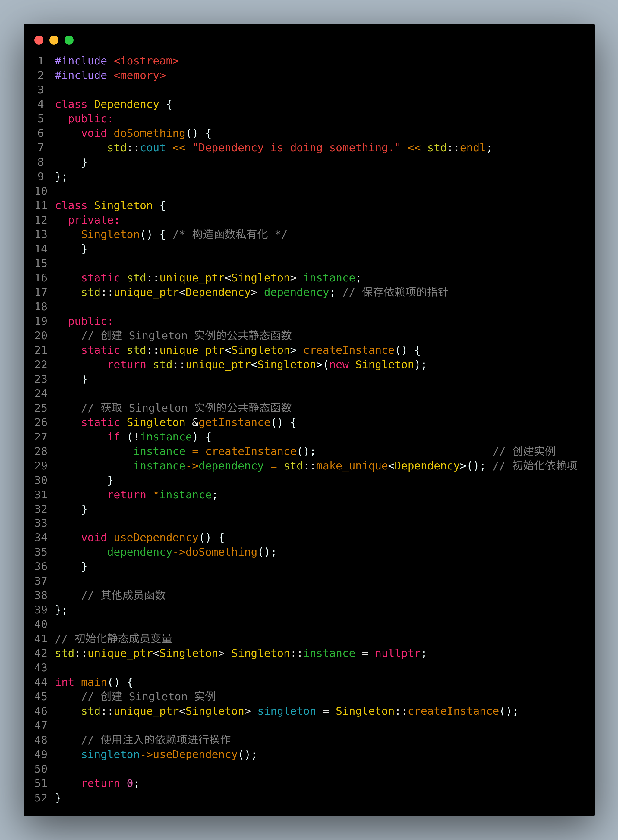Click 'std::endl' on line 7
The height and width of the screenshot is (840, 618).
click(456, 148)
